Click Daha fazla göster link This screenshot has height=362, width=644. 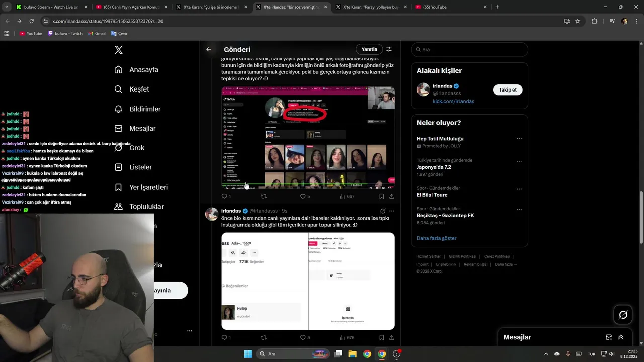click(x=436, y=238)
